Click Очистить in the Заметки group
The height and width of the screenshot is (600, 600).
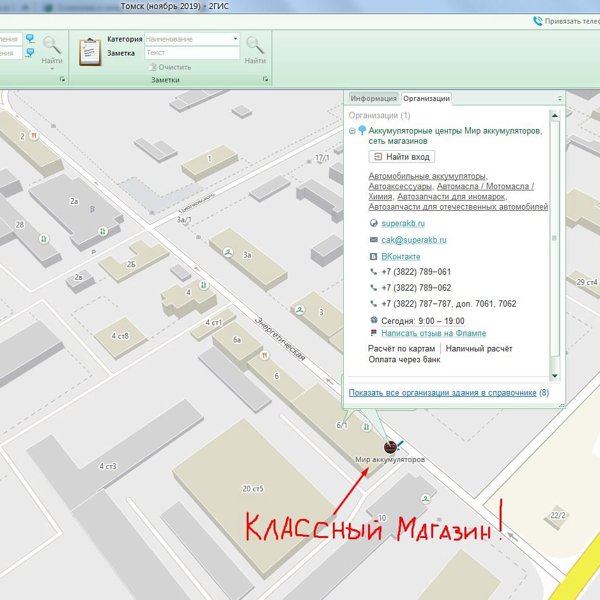coord(170,67)
